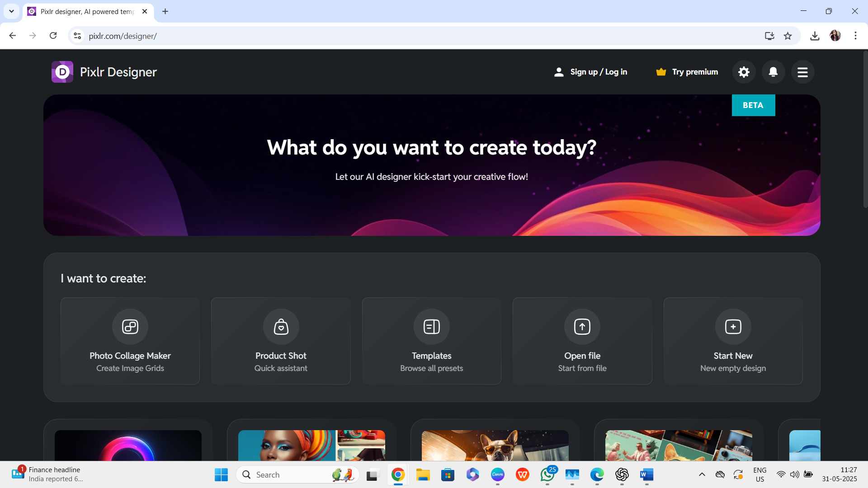This screenshot has width=868, height=488.
Task: Show notifications bell panel
Action: click(x=773, y=72)
